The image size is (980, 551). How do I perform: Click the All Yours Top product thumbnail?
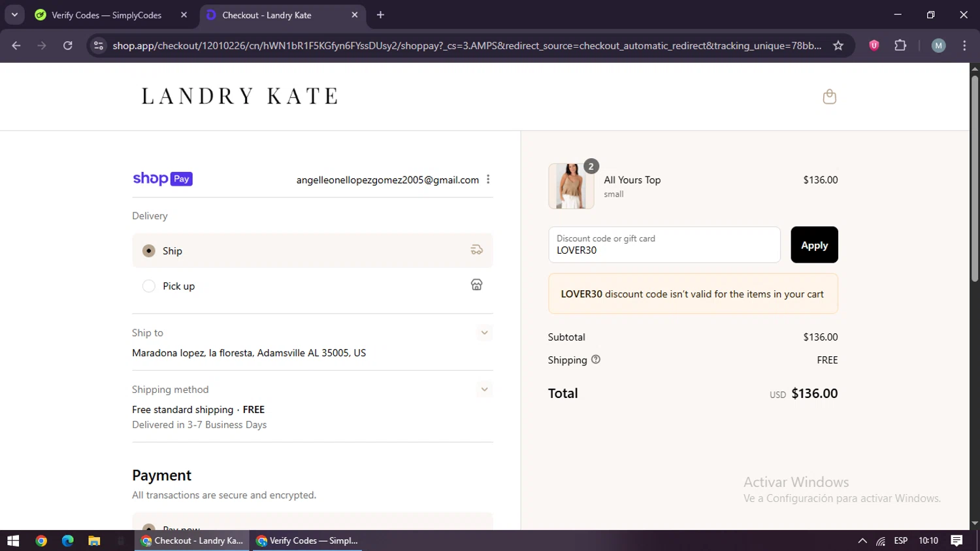pos(571,186)
